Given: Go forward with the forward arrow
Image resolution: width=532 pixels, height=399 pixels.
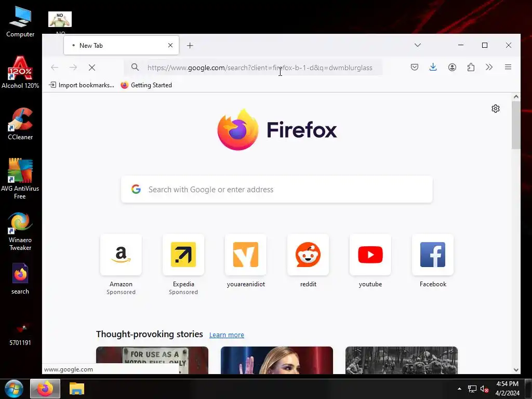Looking at the screenshot, I should pyautogui.click(x=73, y=68).
